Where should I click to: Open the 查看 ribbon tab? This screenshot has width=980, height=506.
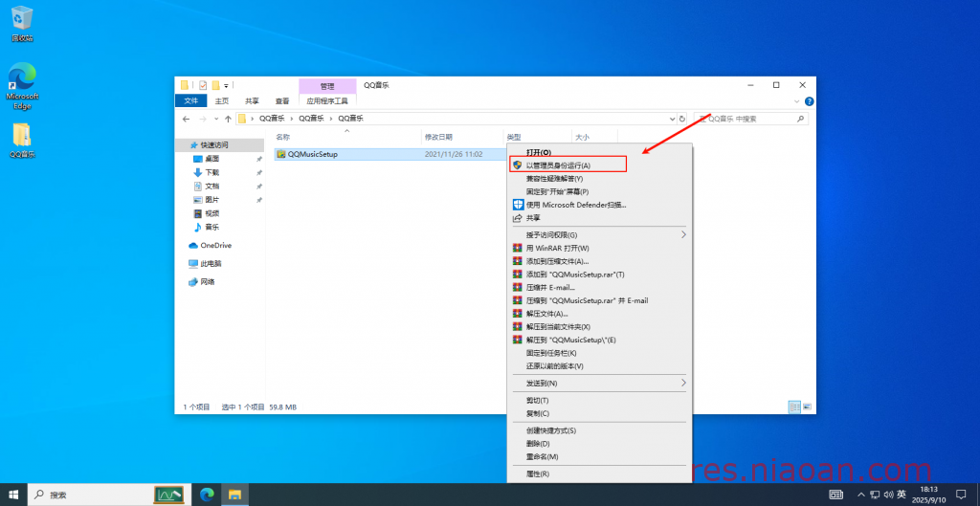282,100
